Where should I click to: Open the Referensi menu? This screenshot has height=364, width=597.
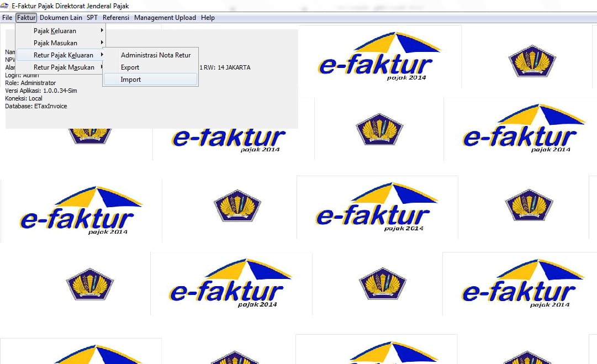115,17
